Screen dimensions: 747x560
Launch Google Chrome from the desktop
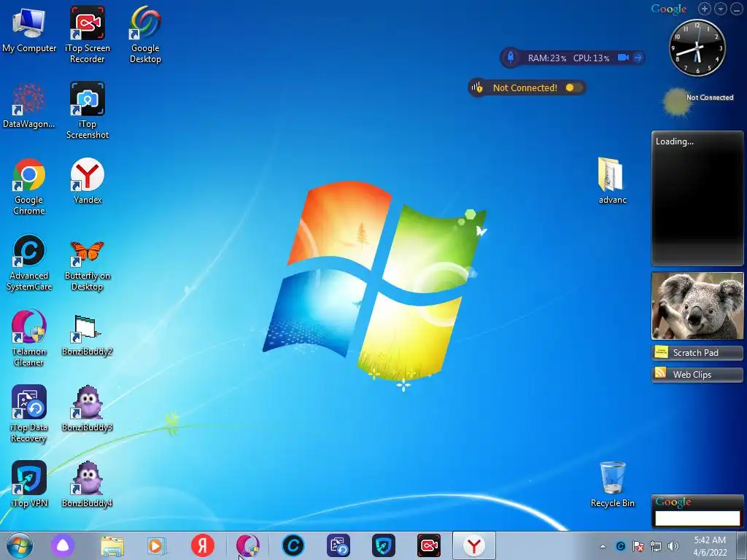28,186
